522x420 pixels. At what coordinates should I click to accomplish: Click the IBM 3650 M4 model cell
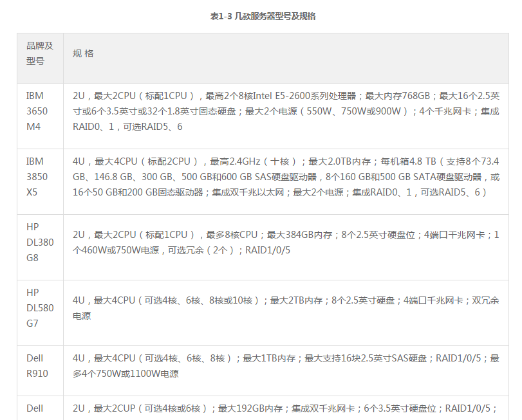(41, 116)
